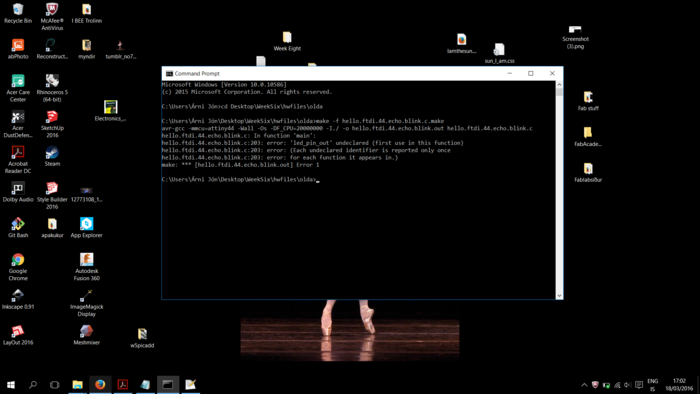This screenshot has width=700, height=394.
Task: Click the 'led_pin_out' undeclared error line
Action: click(x=312, y=143)
